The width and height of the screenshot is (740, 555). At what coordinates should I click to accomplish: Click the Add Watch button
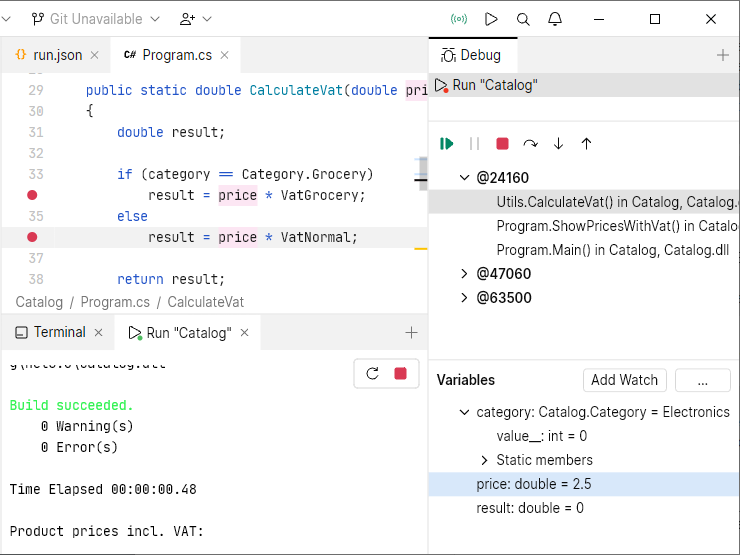pyautogui.click(x=624, y=380)
